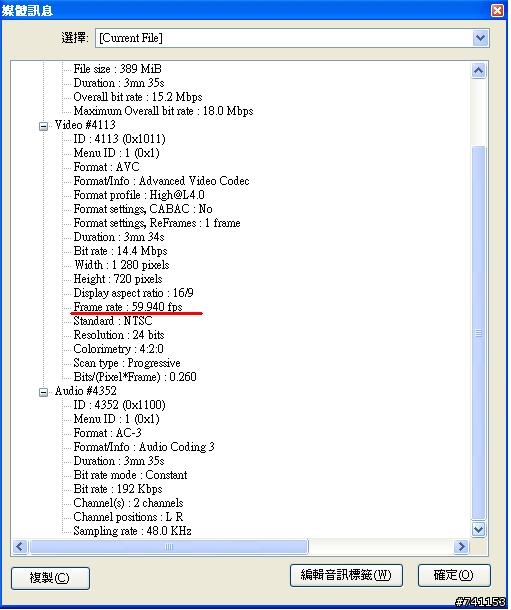This screenshot has width=511, height=610.
Task: Select the ID : 4113 (0x1011) row
Action: tap(119, 139)
